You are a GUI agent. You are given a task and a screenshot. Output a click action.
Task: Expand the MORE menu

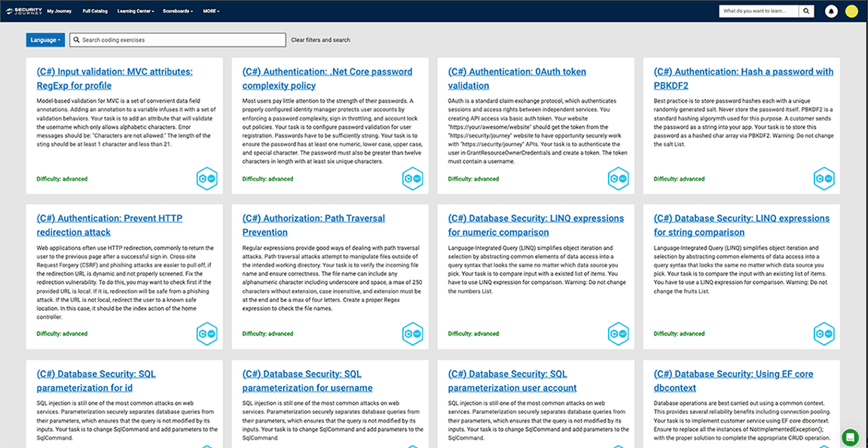pos(212,11)
